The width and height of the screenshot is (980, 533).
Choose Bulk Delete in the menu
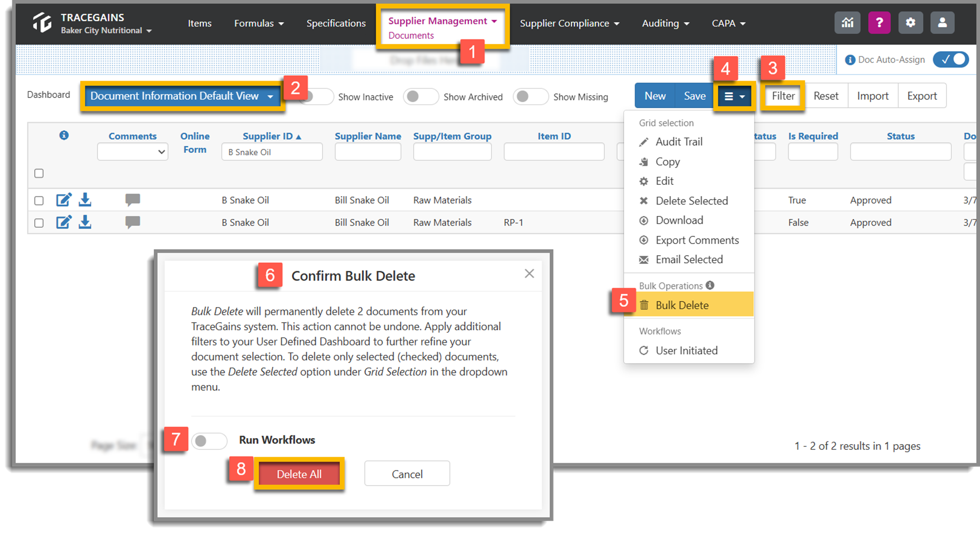(689, 305)
